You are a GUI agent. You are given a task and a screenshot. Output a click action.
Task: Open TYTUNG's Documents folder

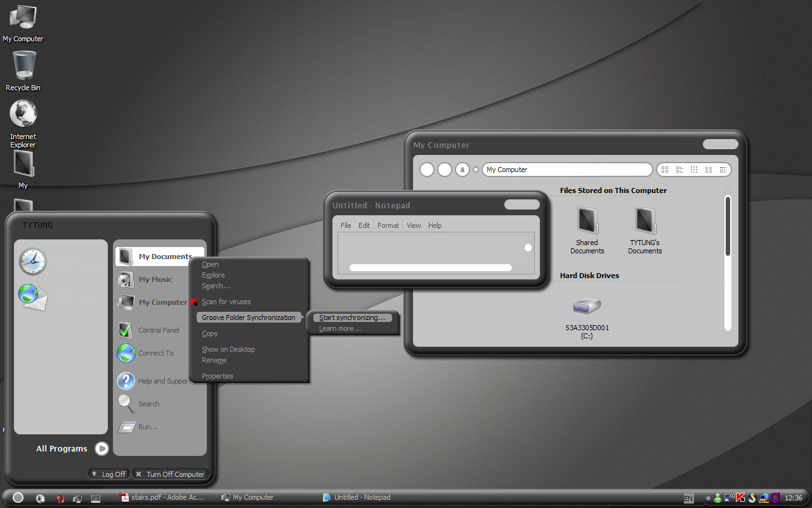point(645,231)
